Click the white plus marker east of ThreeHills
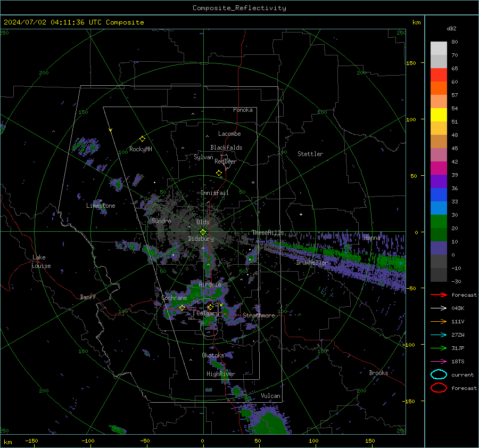 (301, 214)
